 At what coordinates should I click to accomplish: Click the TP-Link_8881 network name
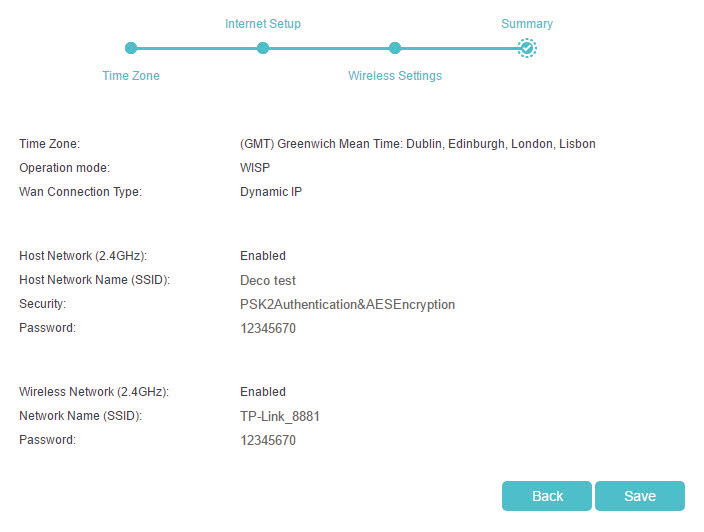point(280,416)
